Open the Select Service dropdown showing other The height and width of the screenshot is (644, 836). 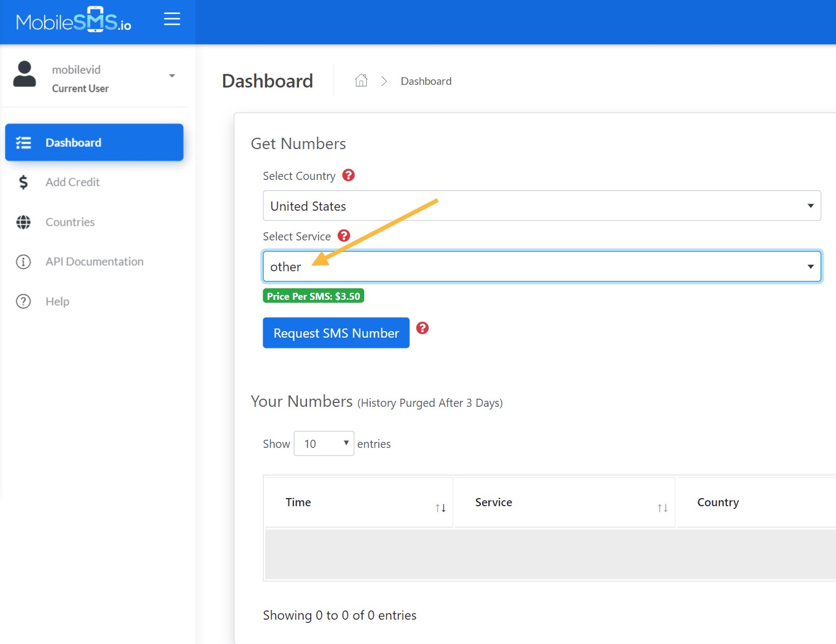[x=541, y=266]
